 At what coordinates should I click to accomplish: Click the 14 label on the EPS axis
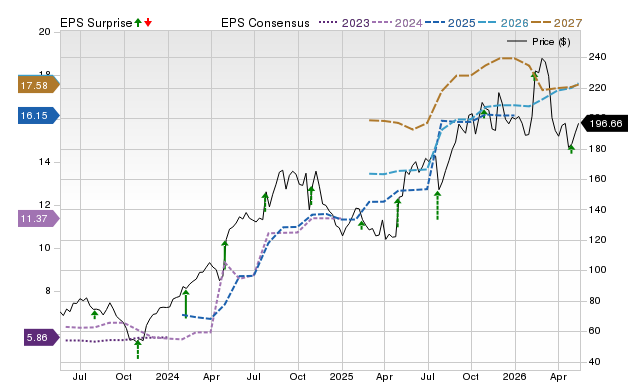coord(44,162)
